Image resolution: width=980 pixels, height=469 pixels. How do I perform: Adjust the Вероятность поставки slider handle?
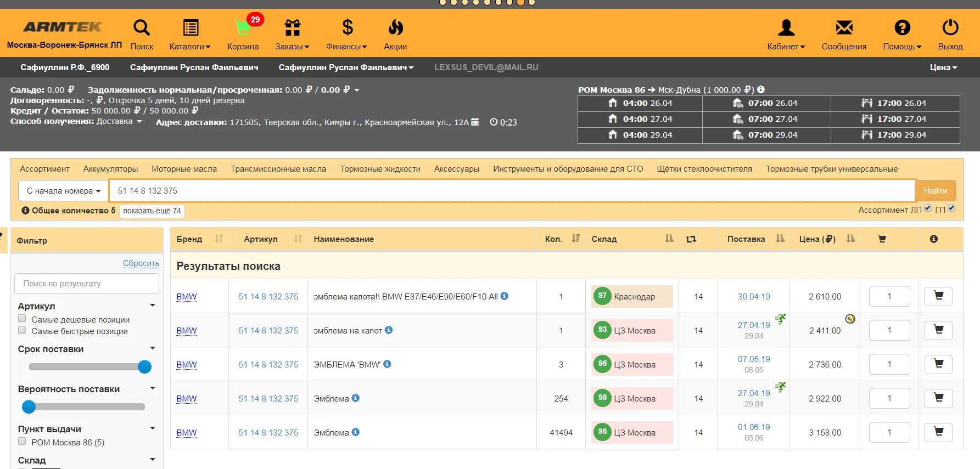[x=29, y=406]
